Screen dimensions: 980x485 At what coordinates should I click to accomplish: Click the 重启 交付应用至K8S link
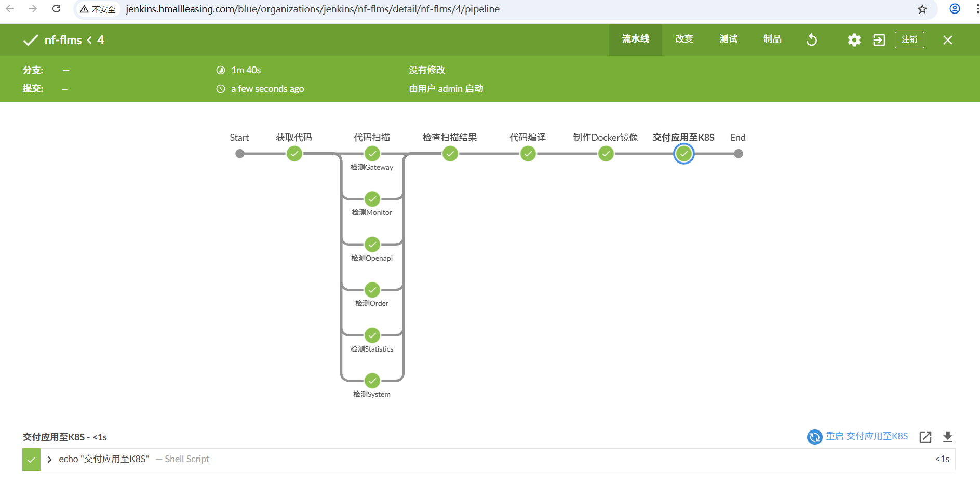[x=866, y=436]
